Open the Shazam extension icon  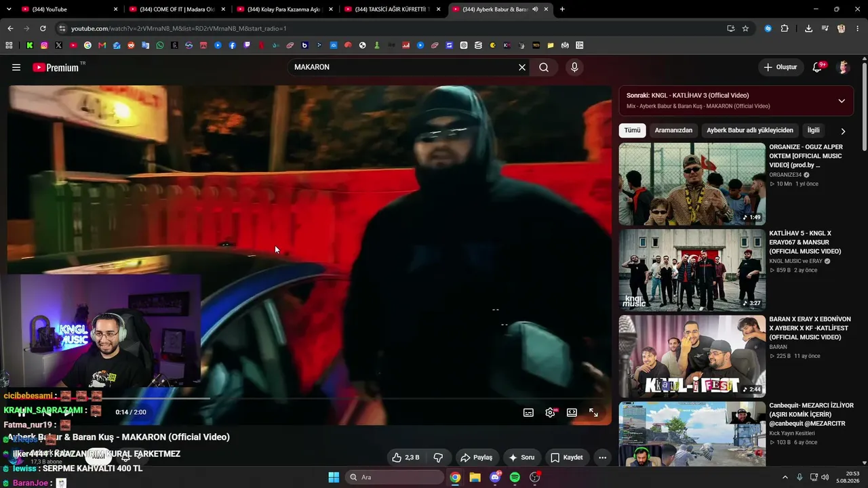(768, 28)
